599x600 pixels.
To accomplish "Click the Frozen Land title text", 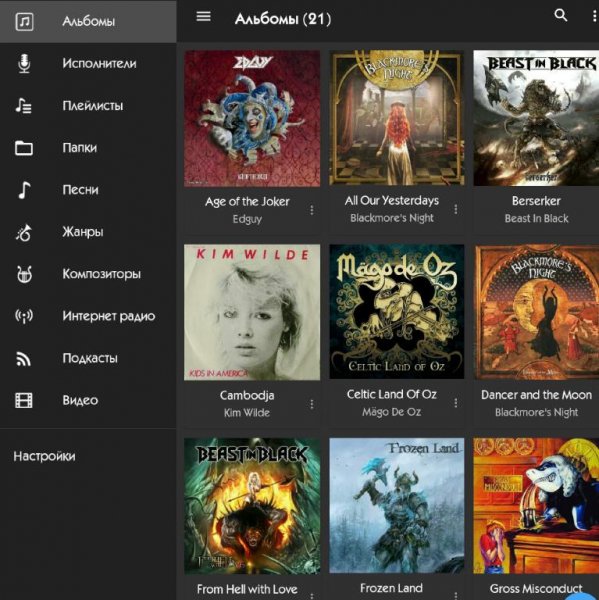I will pos(391,588).
